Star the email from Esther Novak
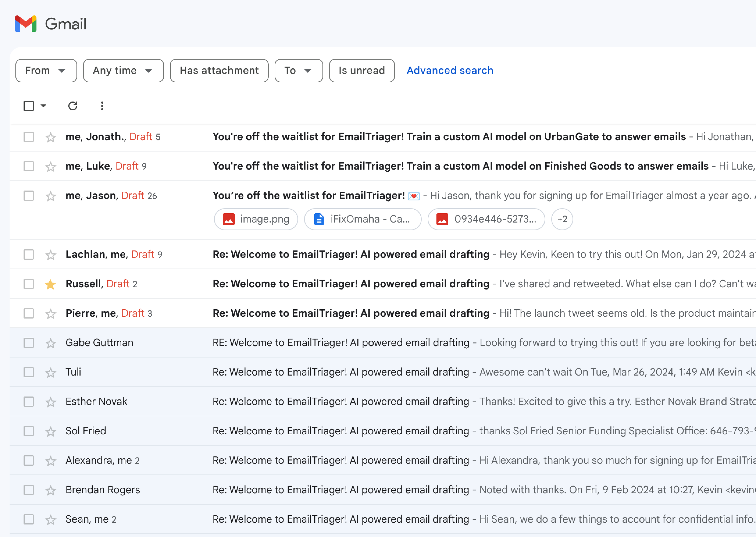This screenshot has height=537, width=756. tap(50, 401)
